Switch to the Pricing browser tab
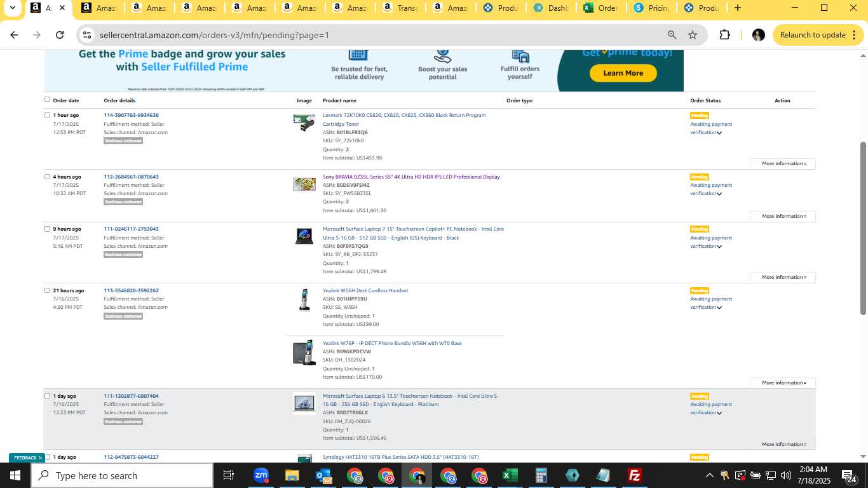The width and height of the screenshot is (868, 488). (x=652, y=8)
